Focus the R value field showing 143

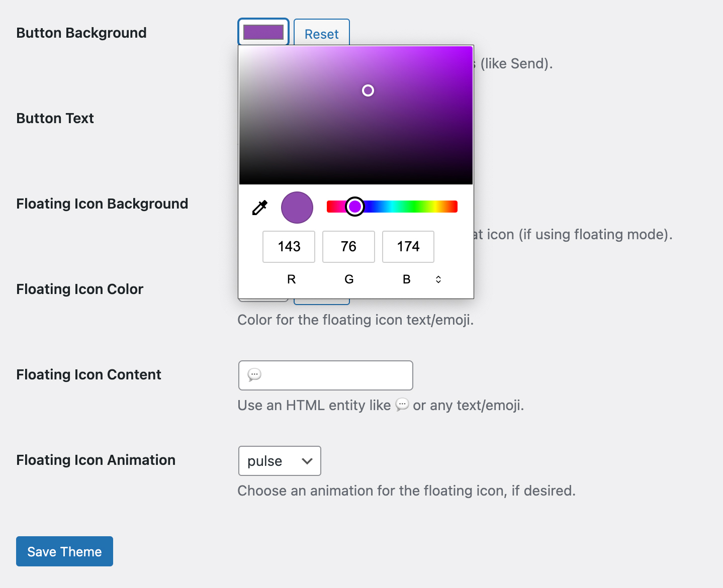[x=289, y=247]
